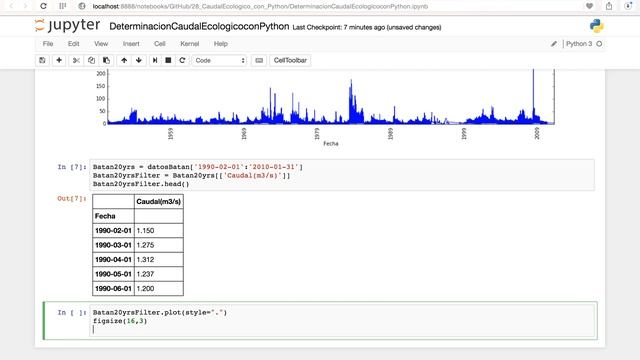Screen dimensions: 640x360
Task: Click the Last Checkpoint status text
Action: (x=367, y=27)
